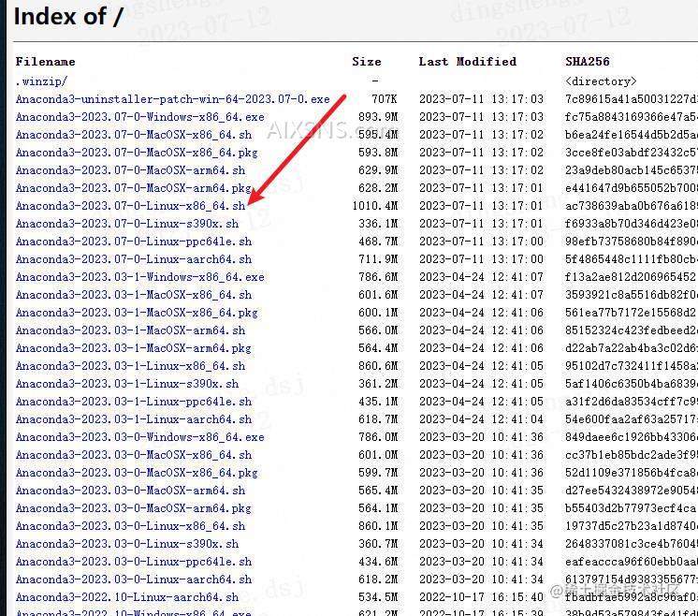Click Anaconda3-2023.07-0-MacOSX-x86_64.sh link
Viewport: 698px width, 616px height.
[134, 135]
